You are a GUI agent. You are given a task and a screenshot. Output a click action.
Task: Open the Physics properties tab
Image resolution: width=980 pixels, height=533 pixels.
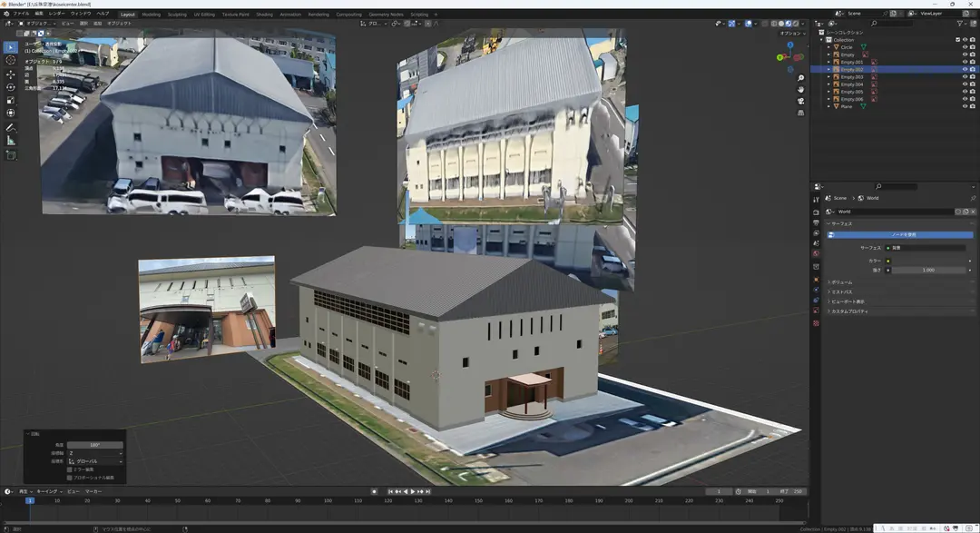click(x=817, y=290)
